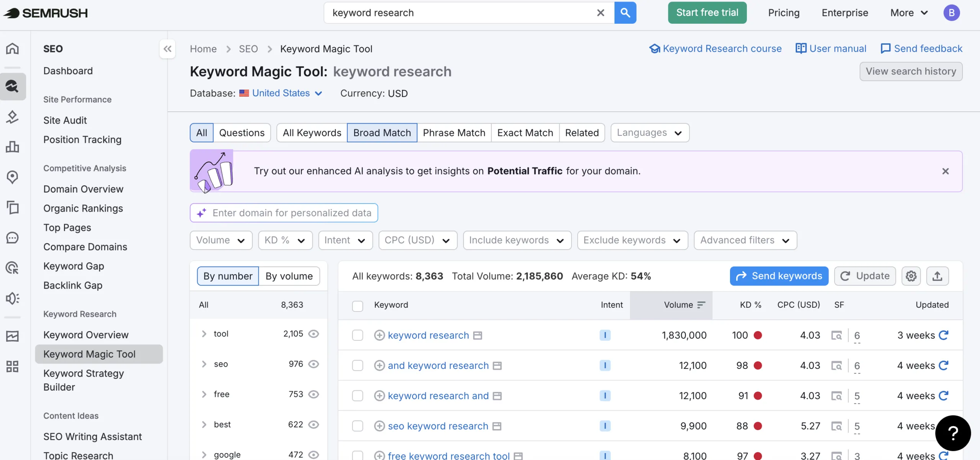Collapse the SEO sidebar with double chevron
Image resolution: width=980 pixels, height=460 pixels.
(167, 49)
